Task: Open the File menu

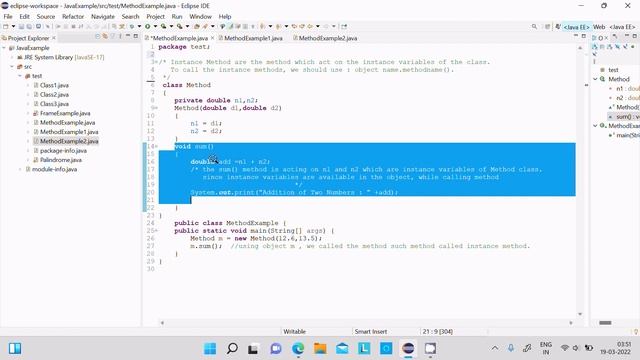Action: [8, 16]
